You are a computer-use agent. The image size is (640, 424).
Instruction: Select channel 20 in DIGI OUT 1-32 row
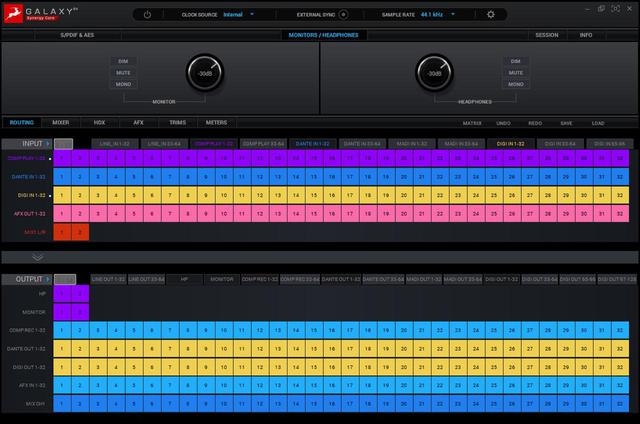click(404, 367)
